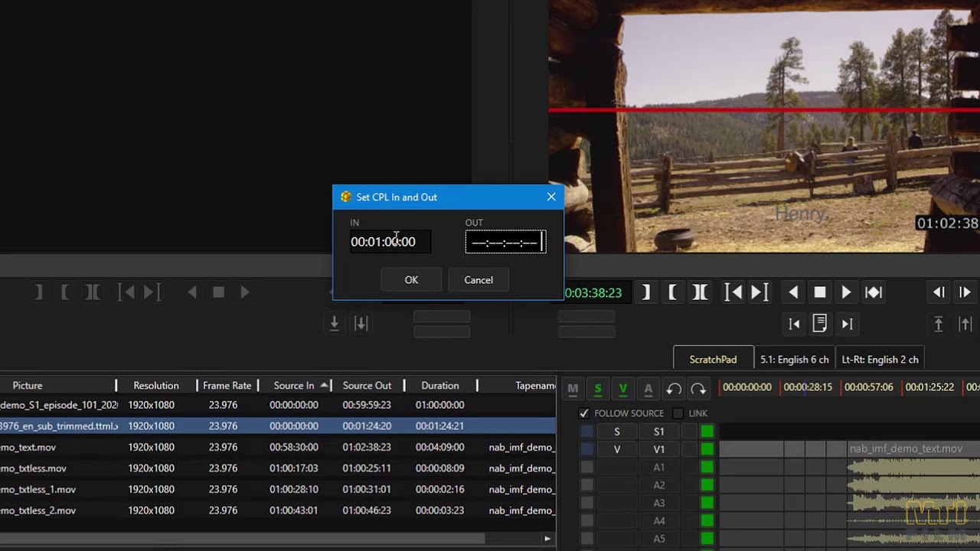Click the Go to In point icon

732,292
